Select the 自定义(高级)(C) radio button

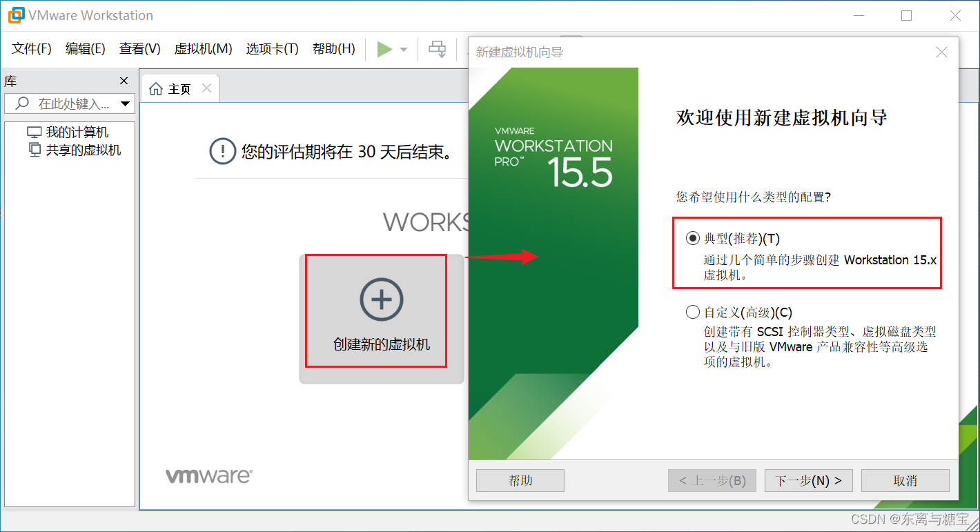693,312
